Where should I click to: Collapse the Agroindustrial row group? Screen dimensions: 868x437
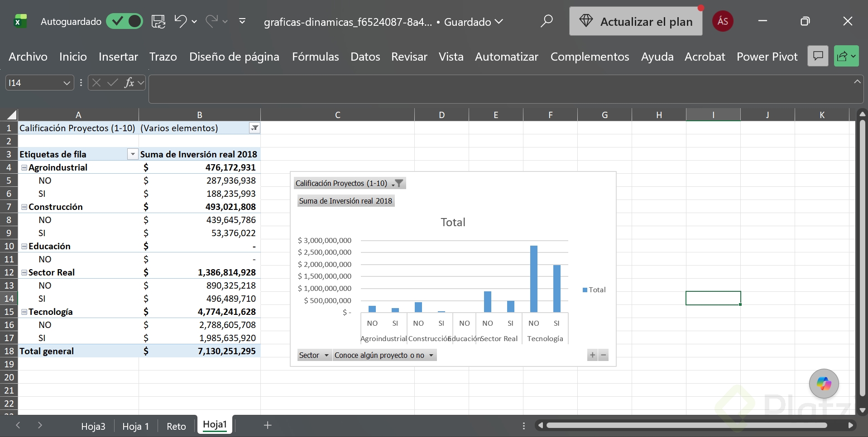(x=24, y=167)
